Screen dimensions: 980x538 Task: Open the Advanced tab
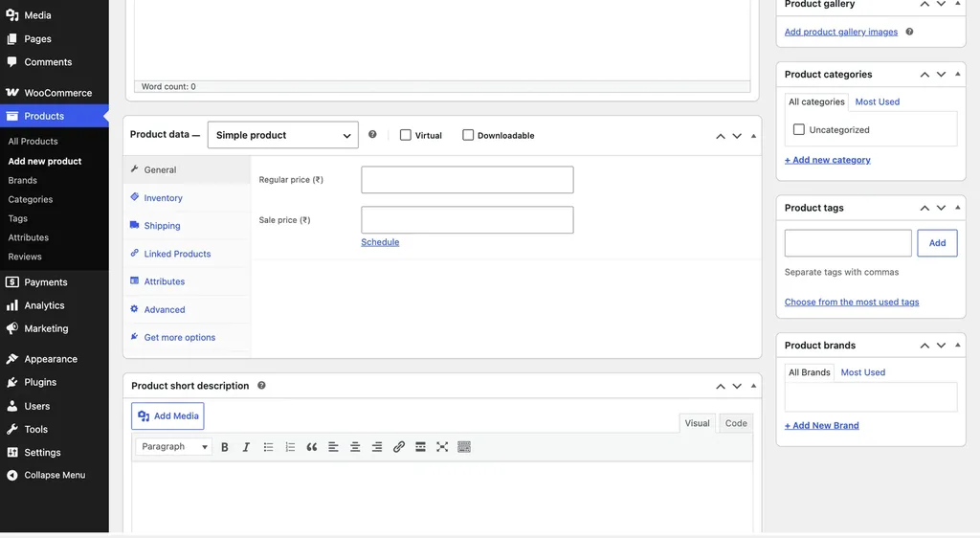[187, 309]
